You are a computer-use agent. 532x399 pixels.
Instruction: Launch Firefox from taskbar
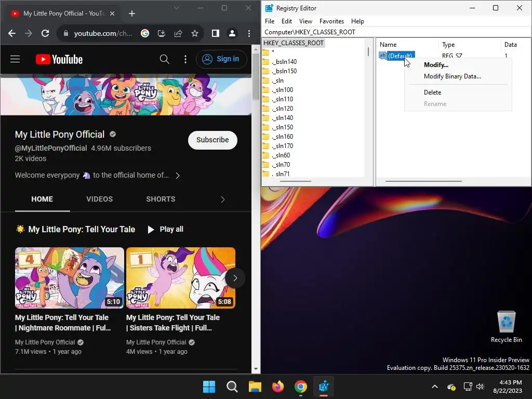click(x=278, y=387)
